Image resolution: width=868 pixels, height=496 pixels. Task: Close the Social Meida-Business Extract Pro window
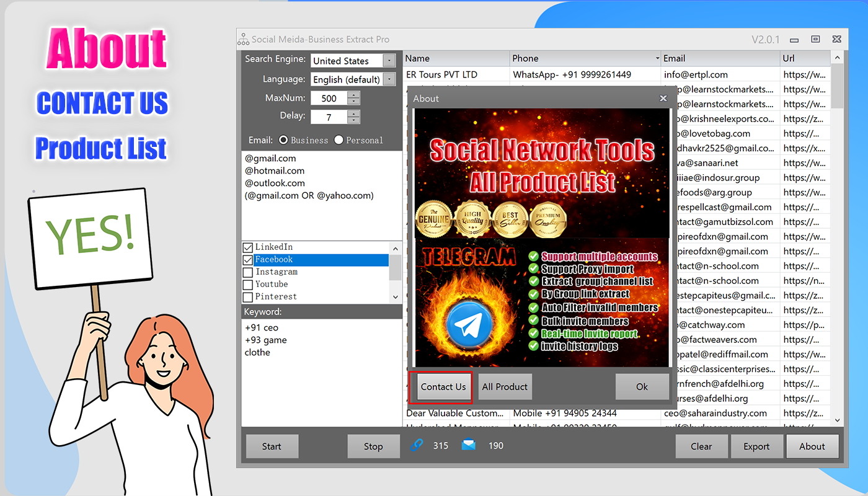pos(836,39)
